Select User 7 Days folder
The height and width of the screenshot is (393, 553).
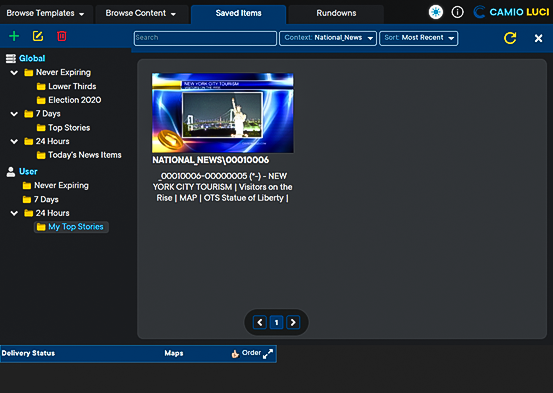pyautogui.click(x=41, y=199)
